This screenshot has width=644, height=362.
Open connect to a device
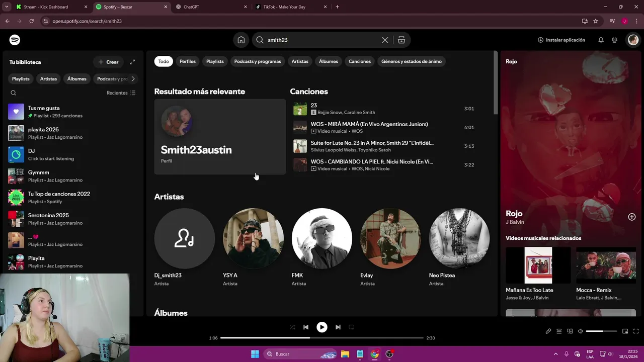(x=570, y=331)
